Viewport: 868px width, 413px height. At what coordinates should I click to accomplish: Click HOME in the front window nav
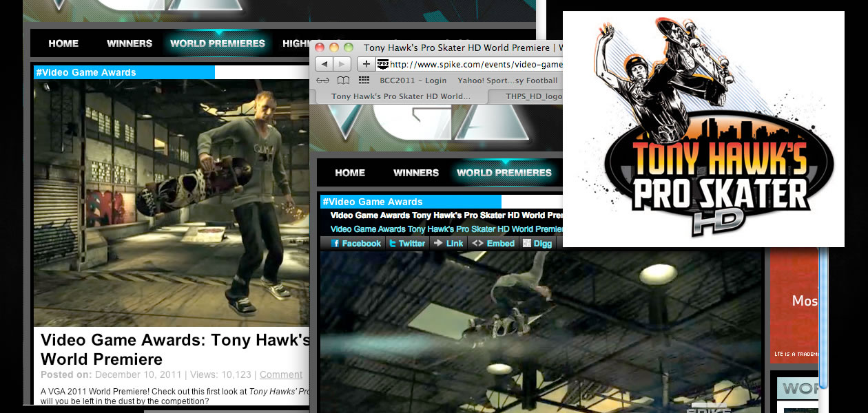[x=350, y=173]
